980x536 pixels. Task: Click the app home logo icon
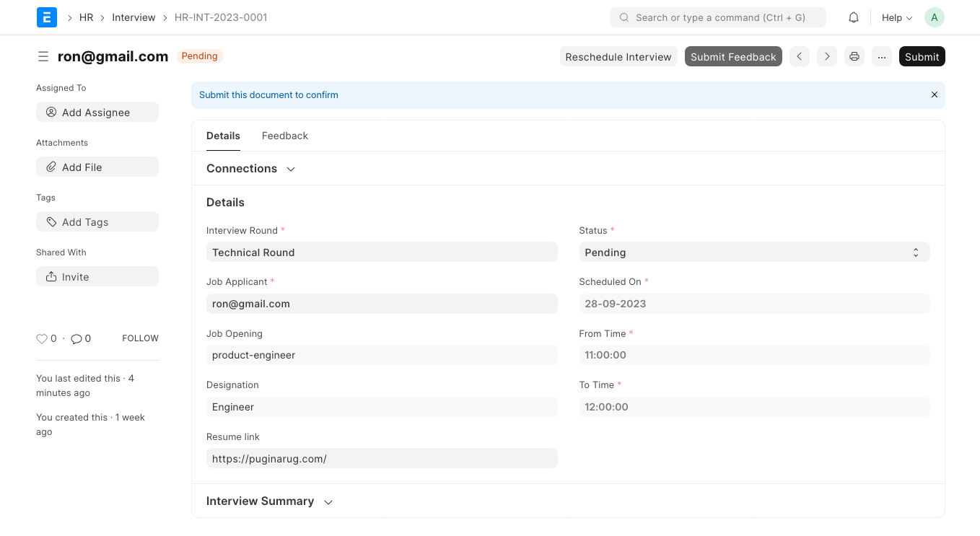[47, 17]
